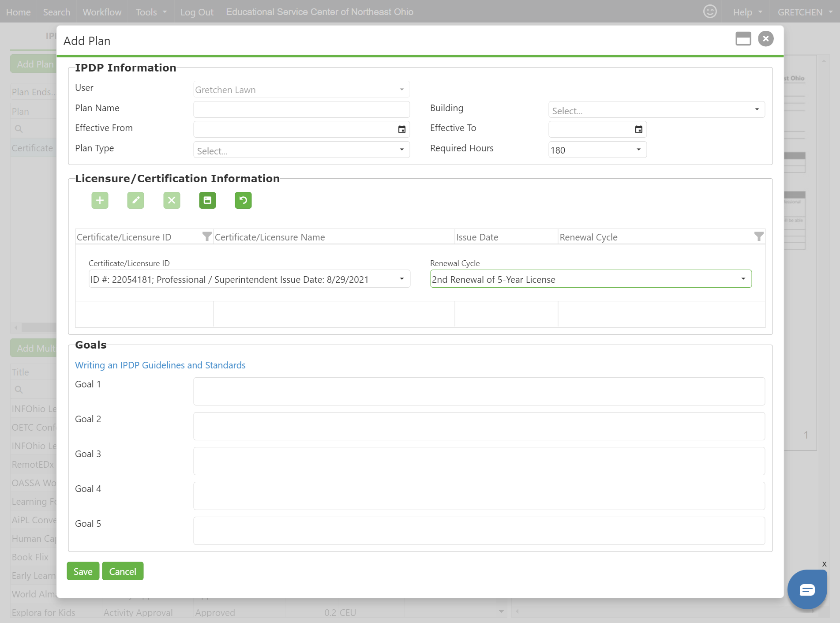Open the GRETCHEN user menu

tap(805, 12)
